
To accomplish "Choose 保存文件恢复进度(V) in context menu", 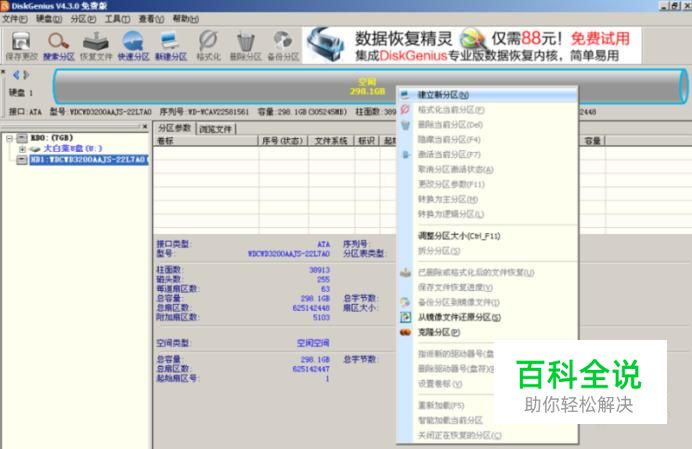I will (x=488, y=287).
